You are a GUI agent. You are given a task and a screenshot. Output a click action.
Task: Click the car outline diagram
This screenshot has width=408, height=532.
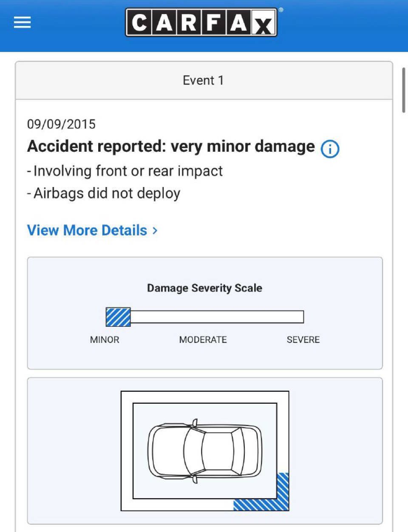(205, 451)
